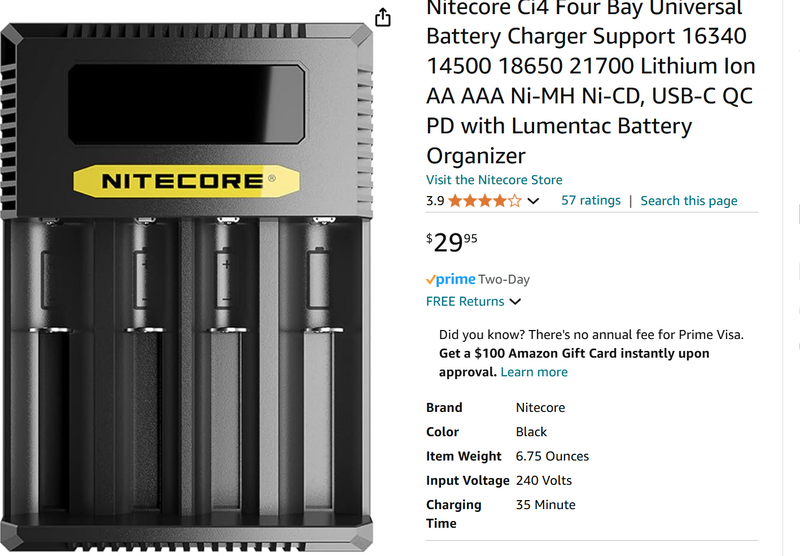Viewport: 800px width, 556px height.
Task: Click the Brand value Nitecore
Action: 540,408
